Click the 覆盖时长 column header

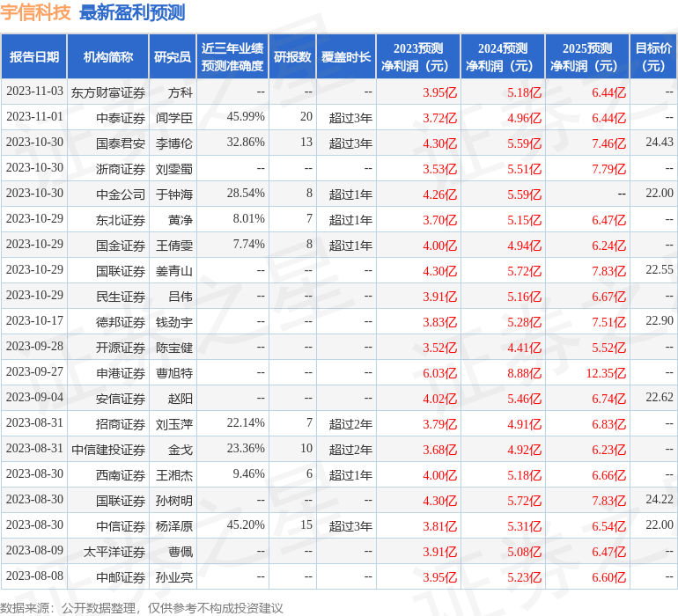pos(346,56)
